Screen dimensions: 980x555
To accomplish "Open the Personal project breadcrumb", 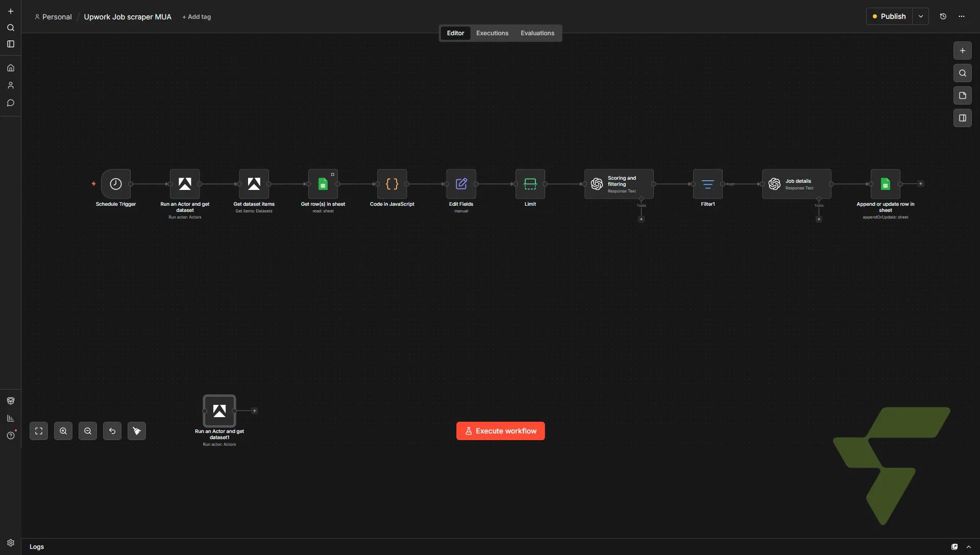I will [53, 17].
